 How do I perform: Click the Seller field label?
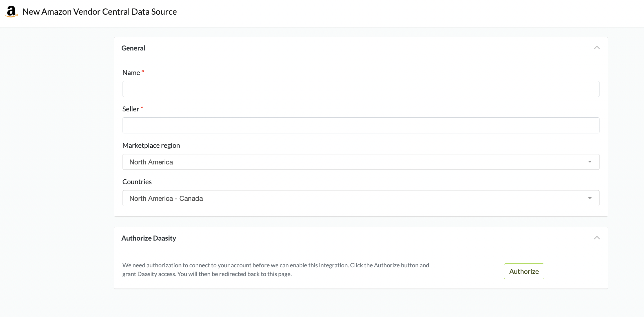click(130, 109)
